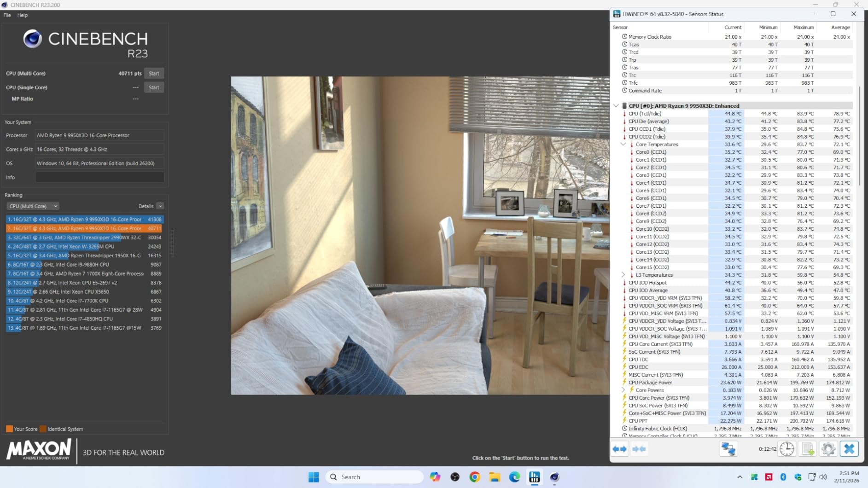Collapse the Core Temperatures tree node

coord(623,145)
